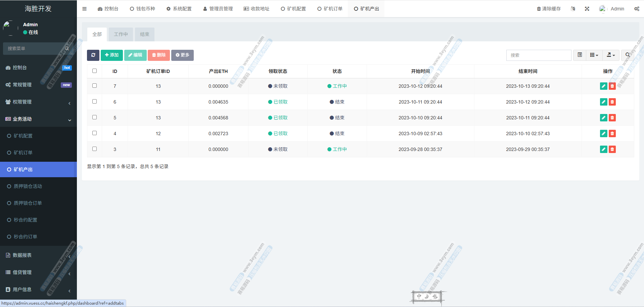Tick the checkbox for row ID 4
The width and height of the screenshot is (644, 307).
pyautogui.click(x=94, y=133)
